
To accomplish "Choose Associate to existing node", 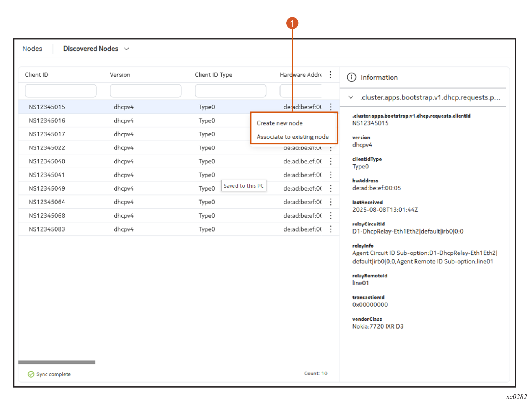I will click(x=292, y=137).
